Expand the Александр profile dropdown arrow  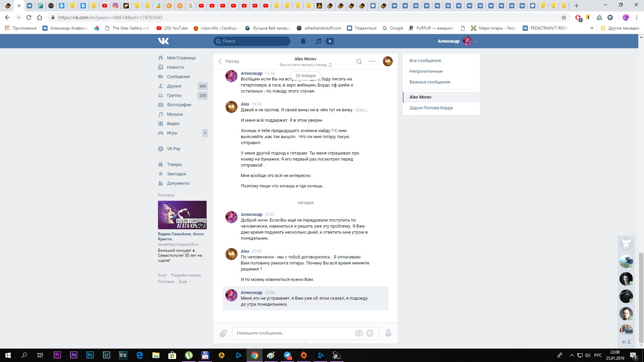[x=476, y=42]
